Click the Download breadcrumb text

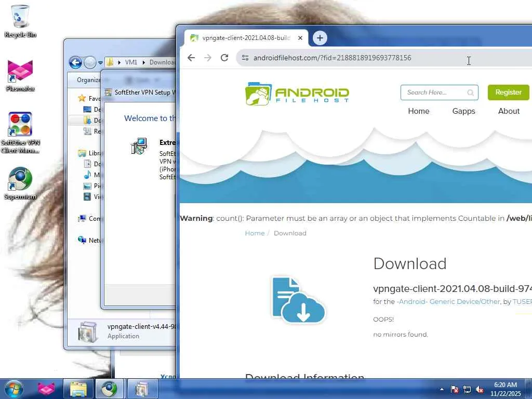(290, 233)
